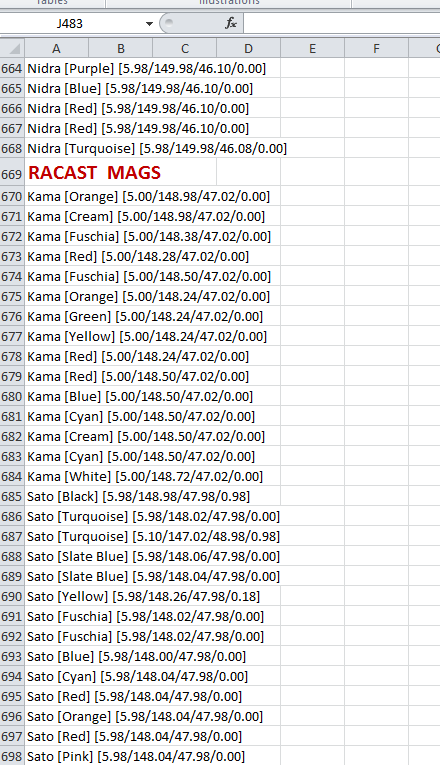Click Sato [Turquoise] cell in row 686
Screen dimensions: 440x765
pyautogui.click(x=154, y=517)
